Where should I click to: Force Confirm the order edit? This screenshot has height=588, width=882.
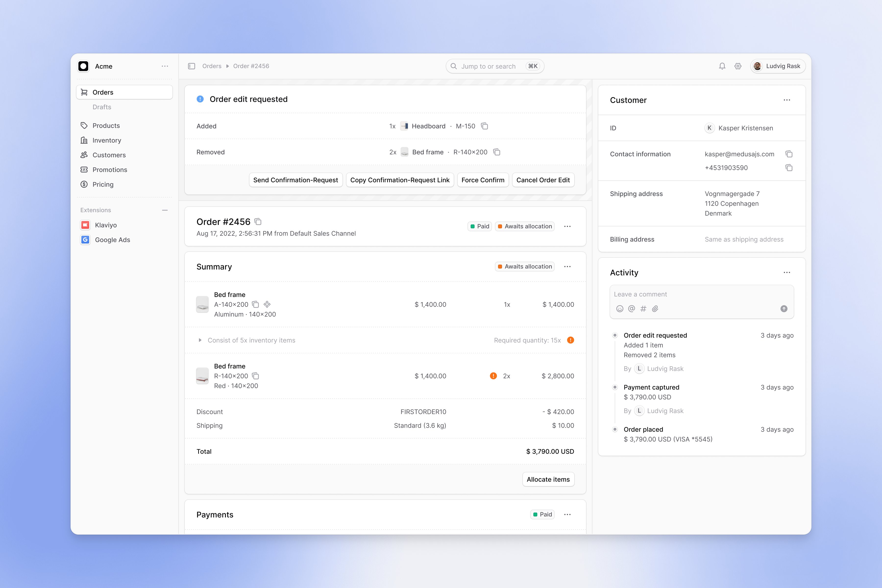pos(483,180)
